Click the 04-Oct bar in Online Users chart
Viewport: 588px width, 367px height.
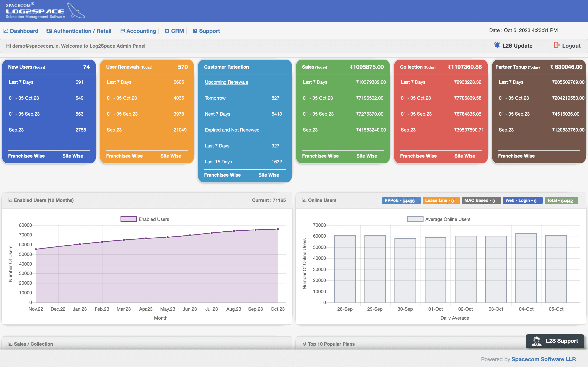click(526, 268)
